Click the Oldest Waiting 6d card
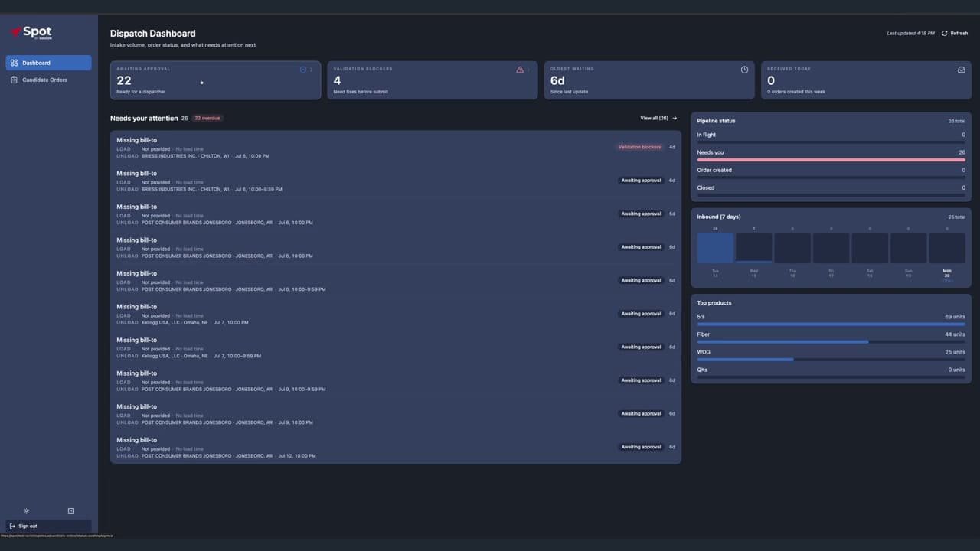Screen dimensions: 980x551 click(649, 80)
